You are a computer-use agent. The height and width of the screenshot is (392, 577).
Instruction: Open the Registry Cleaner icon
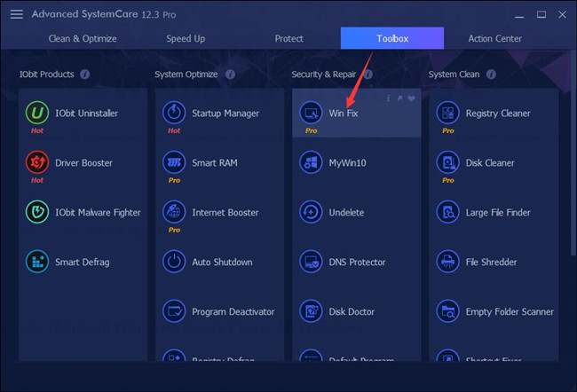pos(447,113)
